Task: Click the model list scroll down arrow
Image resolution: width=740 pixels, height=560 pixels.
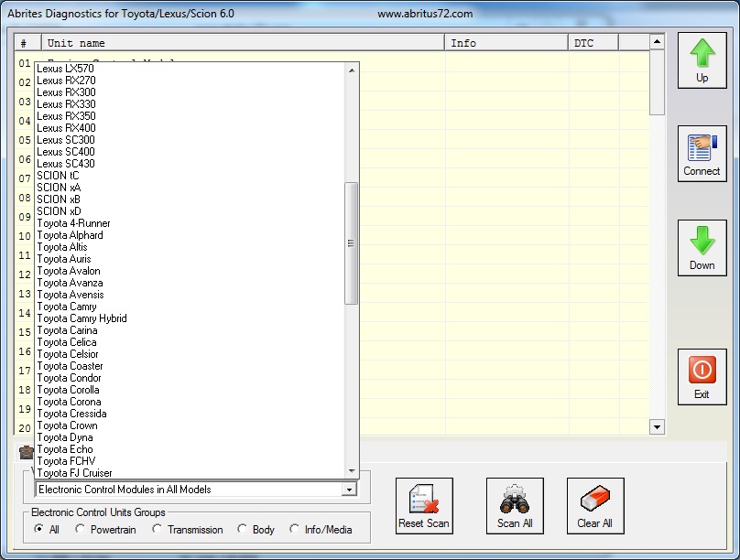Action: click(352, 471)
